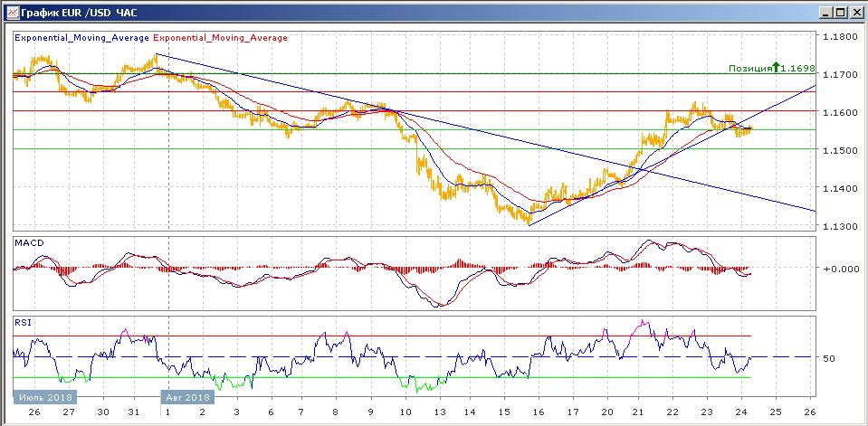868x426 pixels.
Task: Click date 26 at left of time axis
Action: pos(34,412)
